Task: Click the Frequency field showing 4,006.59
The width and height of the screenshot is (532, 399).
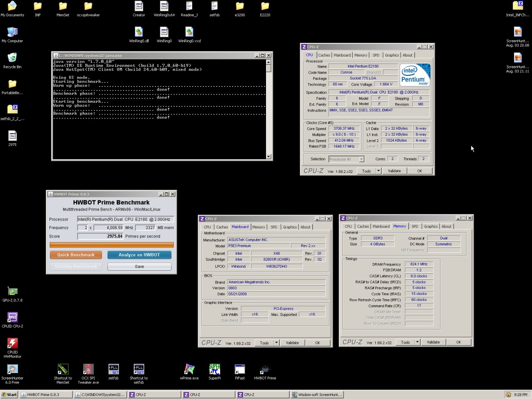Action: pyautogui.click(x=109, y=228)
